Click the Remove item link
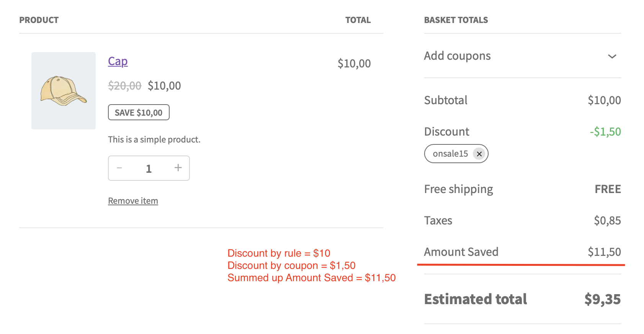644x334 pixels. [133, 201]
